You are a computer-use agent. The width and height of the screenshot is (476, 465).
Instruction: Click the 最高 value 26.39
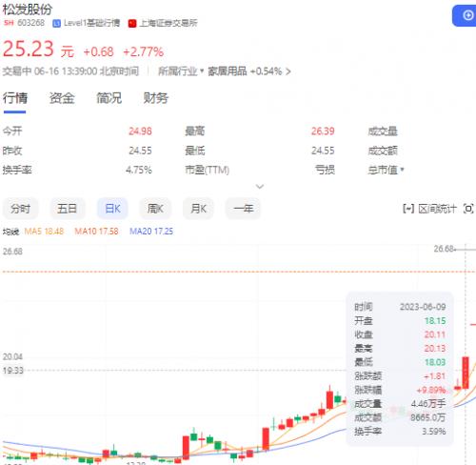tap(323, 131)
